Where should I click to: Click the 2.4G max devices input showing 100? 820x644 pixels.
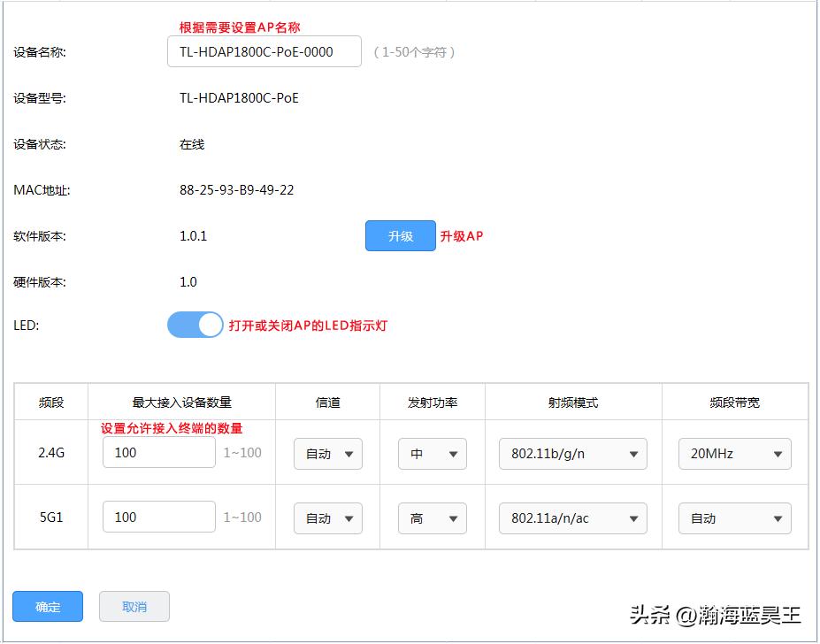click(x=158, y=451)
